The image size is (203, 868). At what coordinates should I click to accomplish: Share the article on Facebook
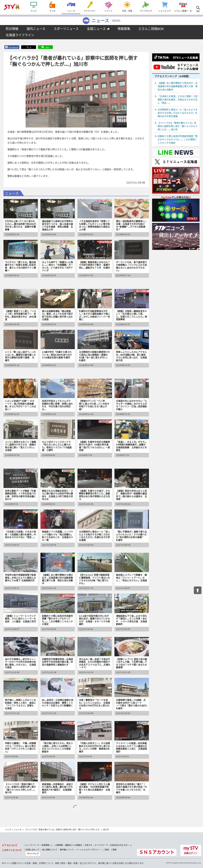coord(12,47)
